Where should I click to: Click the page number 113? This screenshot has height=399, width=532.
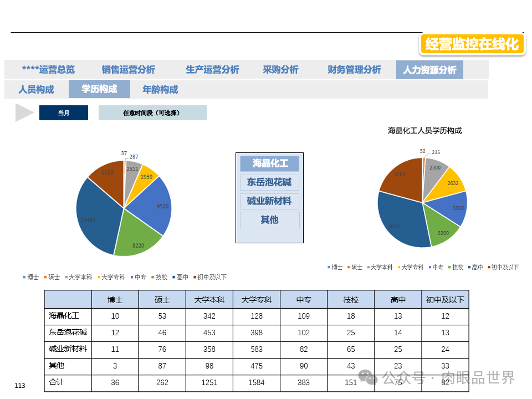pos(20,386)
